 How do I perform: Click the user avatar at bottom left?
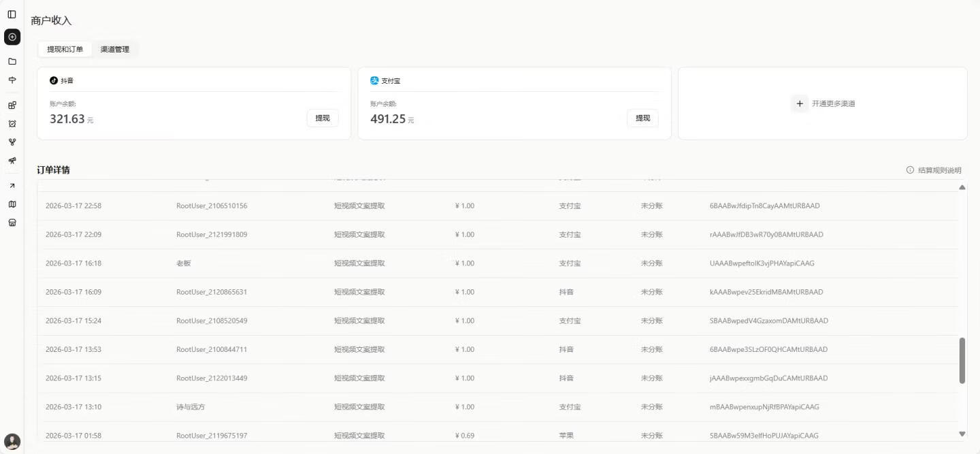pyautogui.click(x=12, y=441)
